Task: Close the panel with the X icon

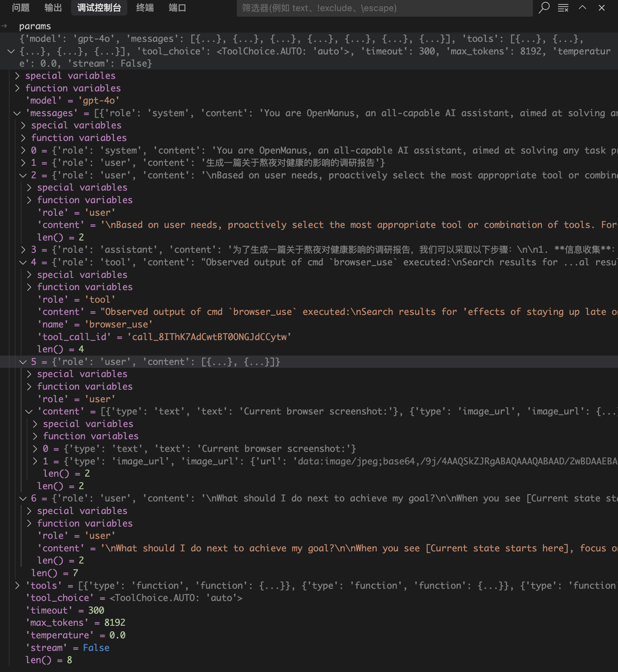Action: (x=602, y=8)
